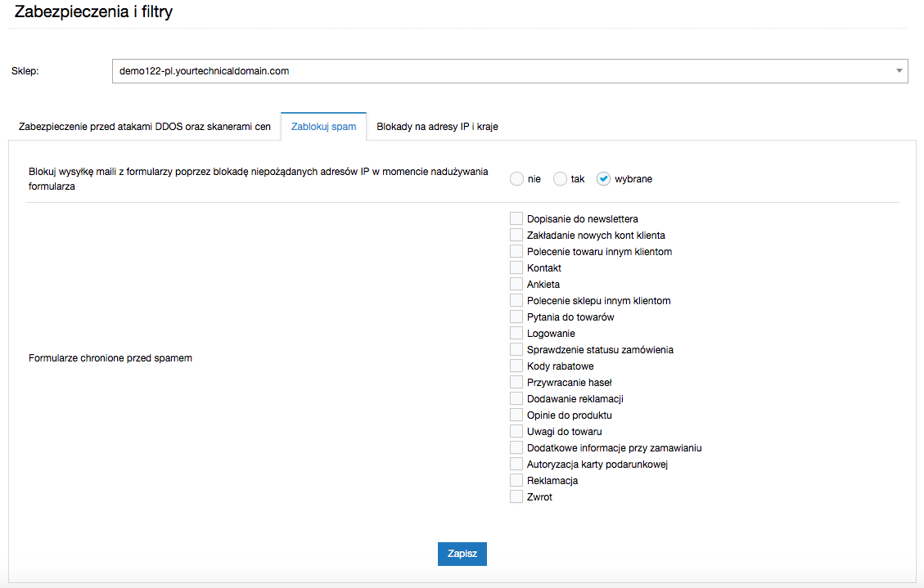
Task: Open Blokady na adresy IP i kraje tab
Action: (x=437, y=127)
